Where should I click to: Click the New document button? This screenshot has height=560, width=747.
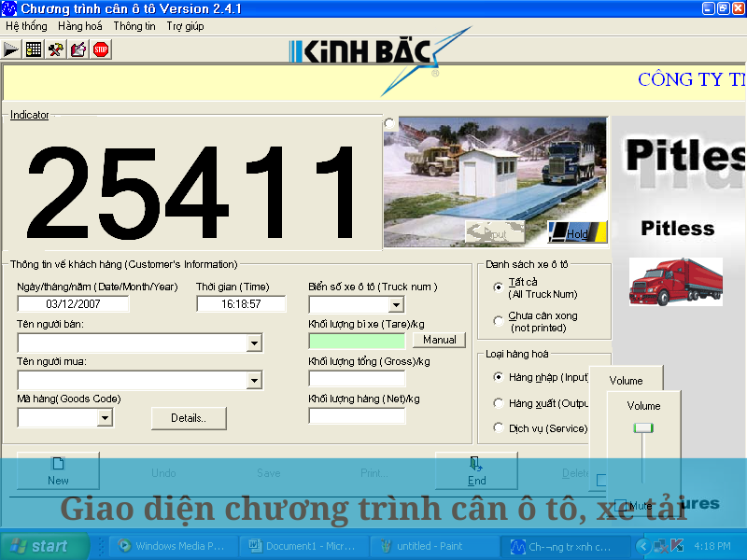[x=58, y=470]
